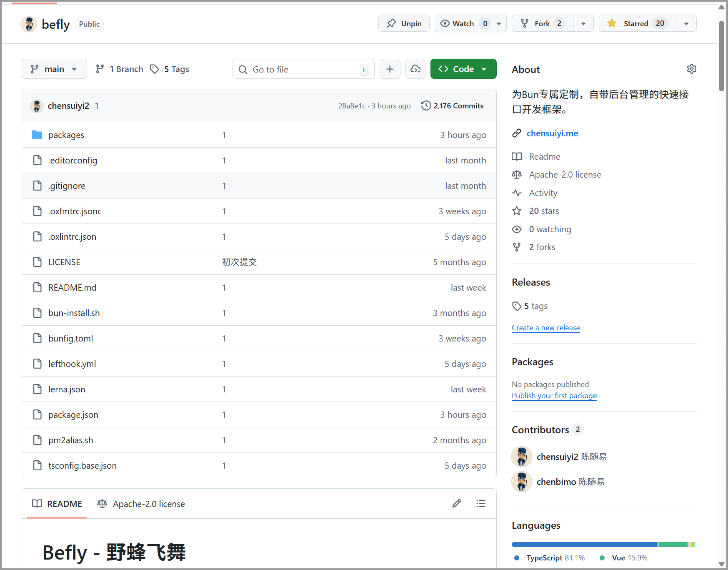Viewport: 728px width, 570px height.
Task: Click the vertical page scrollbar thumb
Action: coord(722,56)
